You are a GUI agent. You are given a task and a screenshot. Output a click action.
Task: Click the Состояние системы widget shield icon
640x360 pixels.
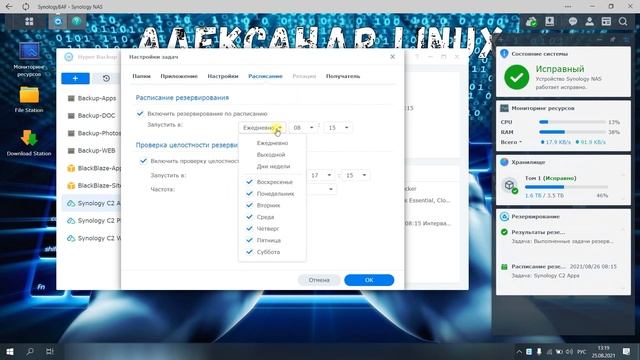(x=504, y=53)
